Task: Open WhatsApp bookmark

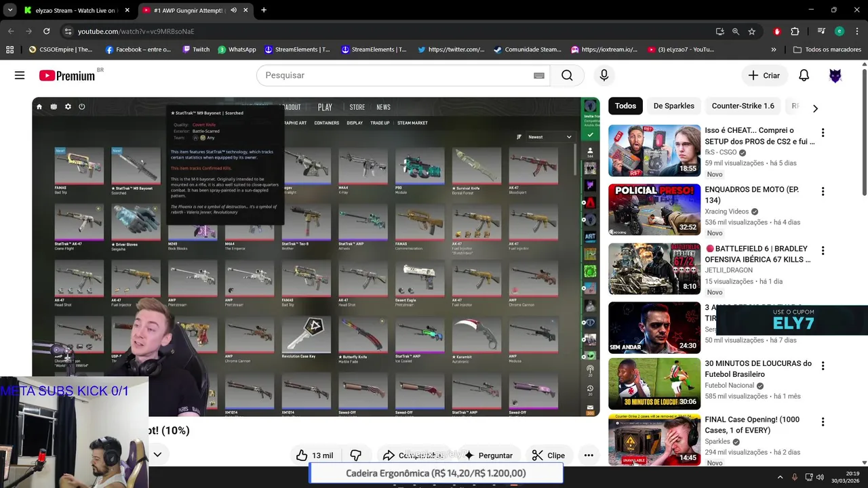Action: [237, 49]
